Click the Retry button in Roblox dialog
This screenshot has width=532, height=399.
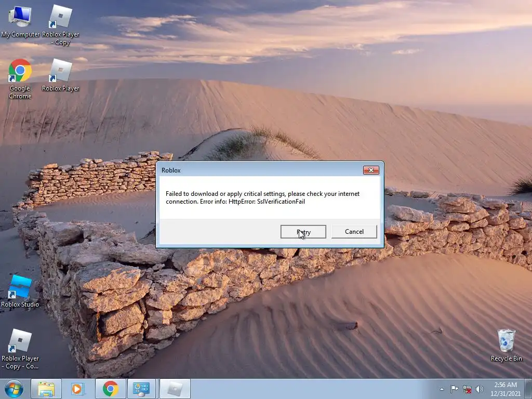coord(303,232)
